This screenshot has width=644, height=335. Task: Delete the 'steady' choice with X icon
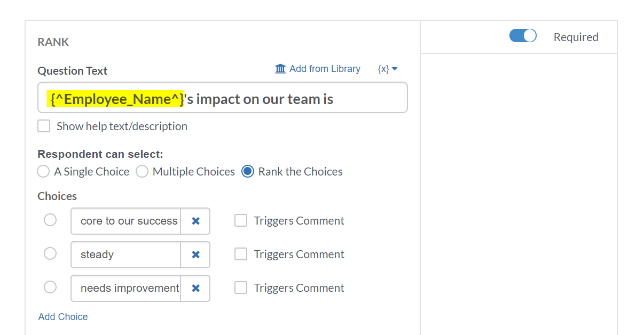click(195, 254)
